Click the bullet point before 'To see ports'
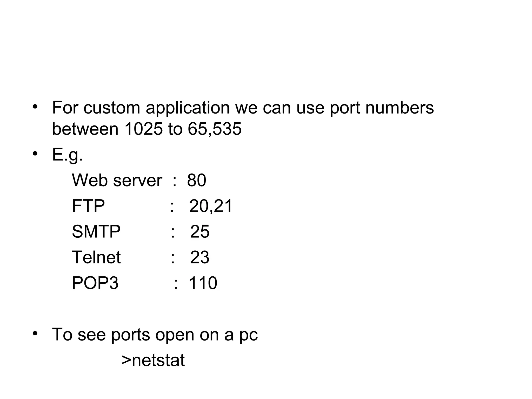This screenshot has height=399, width=532. click(x=35, y=333)
